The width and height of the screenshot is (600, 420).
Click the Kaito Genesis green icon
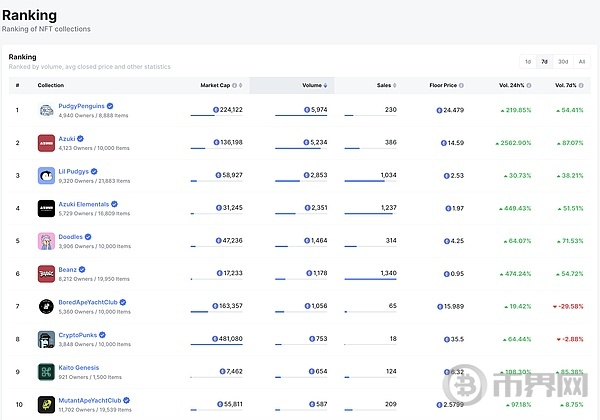pyautogui.click(x=46, y=372)
